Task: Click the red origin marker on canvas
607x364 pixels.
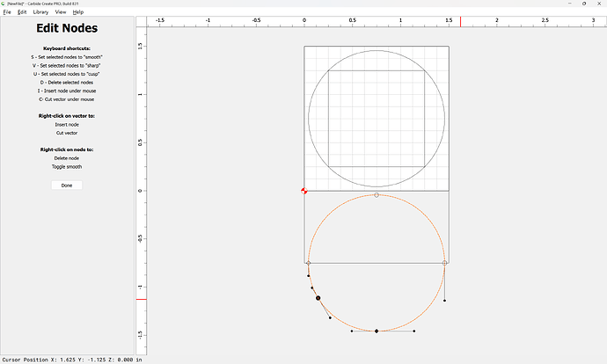Action: [304, 191]
